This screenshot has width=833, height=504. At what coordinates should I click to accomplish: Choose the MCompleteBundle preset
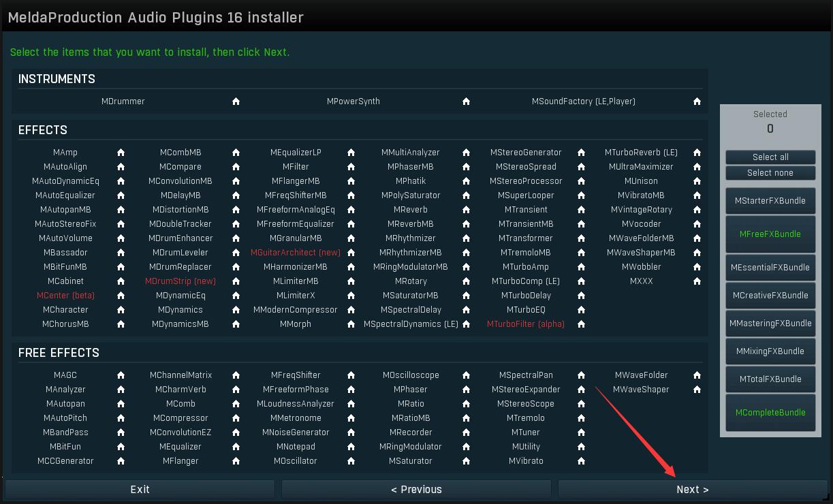coord(770,412)
